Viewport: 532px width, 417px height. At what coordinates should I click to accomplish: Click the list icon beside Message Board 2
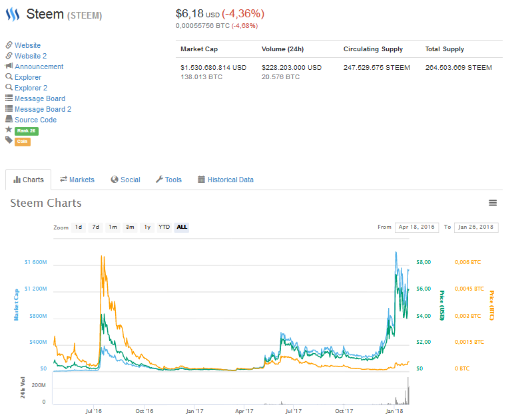pyautogui.click(x=9, y=109)
